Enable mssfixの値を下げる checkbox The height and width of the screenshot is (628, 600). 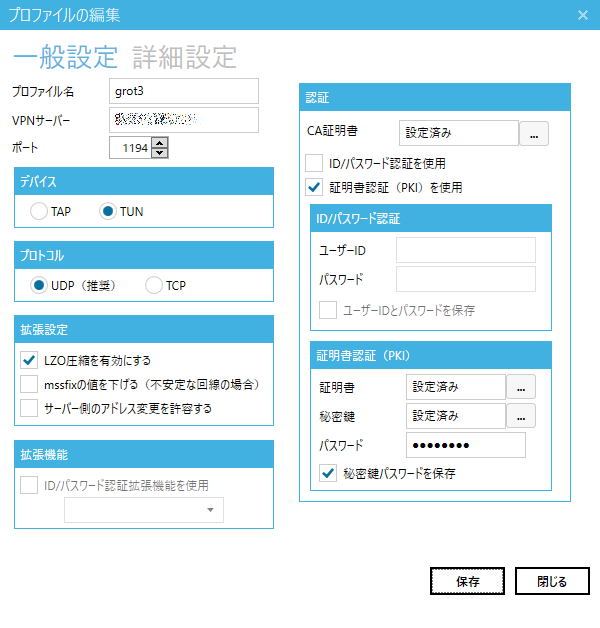click(29, 384)
